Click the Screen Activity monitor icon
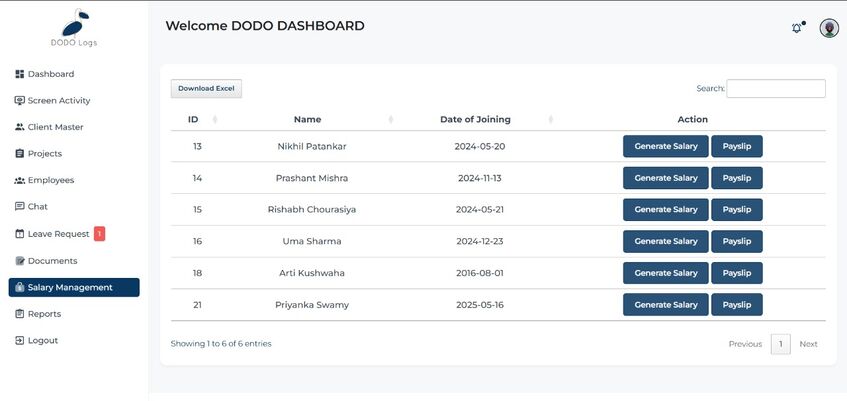847x401 pixels. 19,101
